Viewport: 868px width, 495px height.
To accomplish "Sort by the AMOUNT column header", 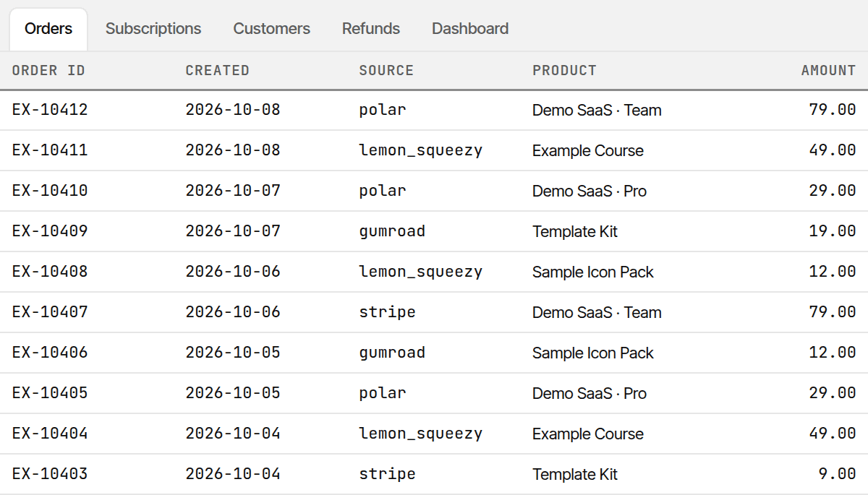I will coord(828,70).
